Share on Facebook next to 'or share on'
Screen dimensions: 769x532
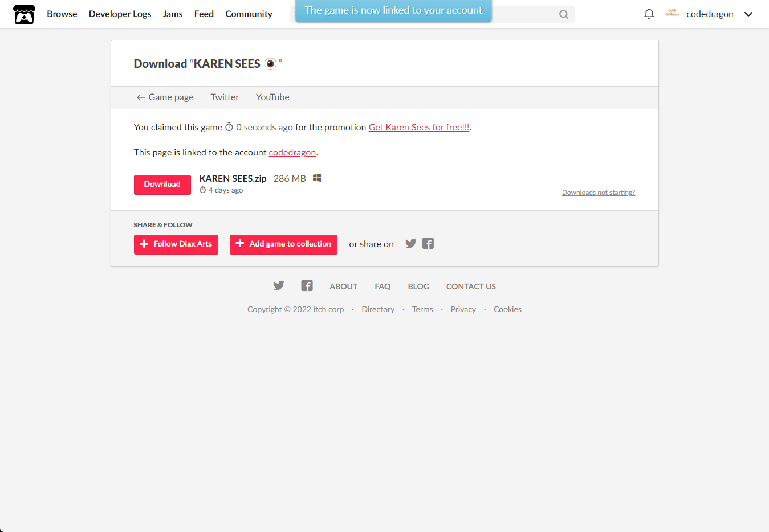(x=428, y=244)
